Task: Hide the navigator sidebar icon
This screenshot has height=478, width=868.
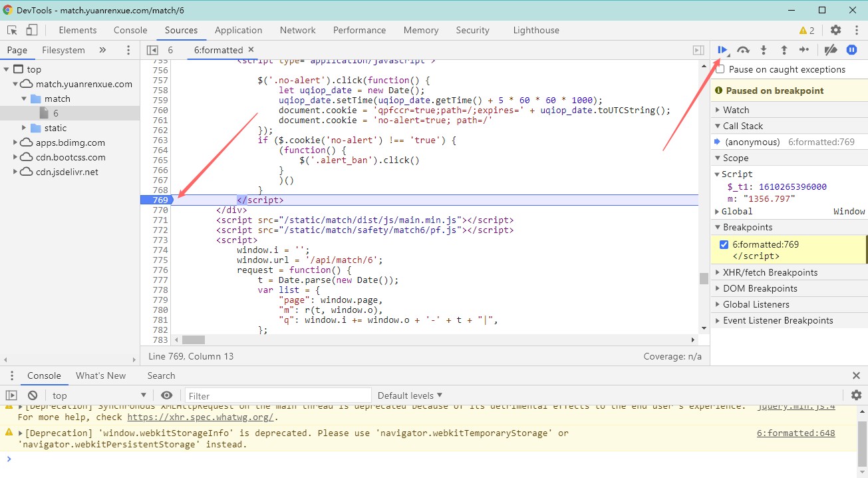Action: 152,50
